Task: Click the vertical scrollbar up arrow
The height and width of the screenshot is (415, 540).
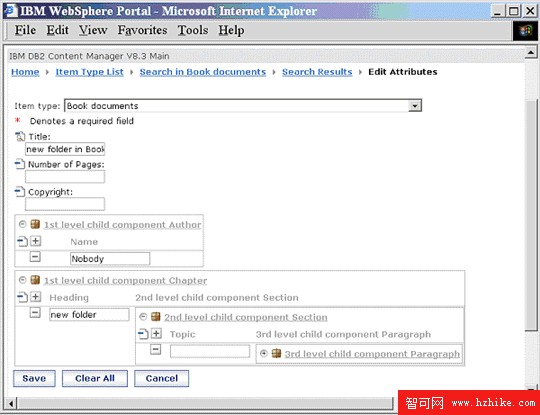Action: (x=531, y=52)
